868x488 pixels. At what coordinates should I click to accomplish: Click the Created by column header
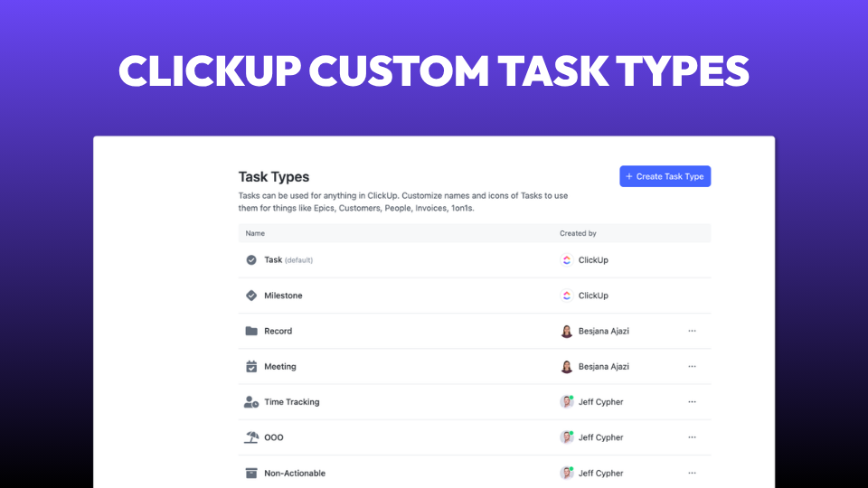[578, 233]
